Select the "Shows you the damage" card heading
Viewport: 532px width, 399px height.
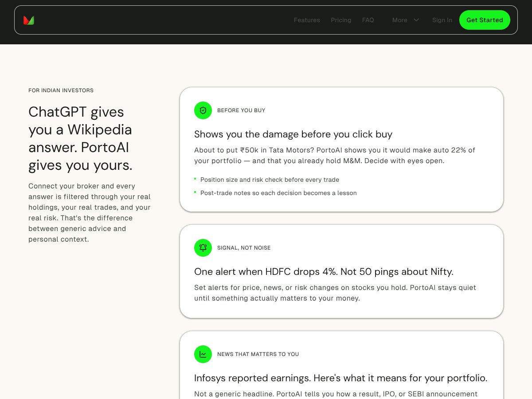click(x=293, y=134)
